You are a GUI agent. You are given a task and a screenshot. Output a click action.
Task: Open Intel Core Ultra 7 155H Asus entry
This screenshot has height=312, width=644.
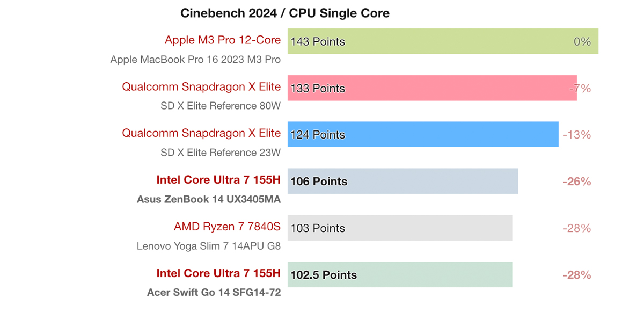(218, 180)
